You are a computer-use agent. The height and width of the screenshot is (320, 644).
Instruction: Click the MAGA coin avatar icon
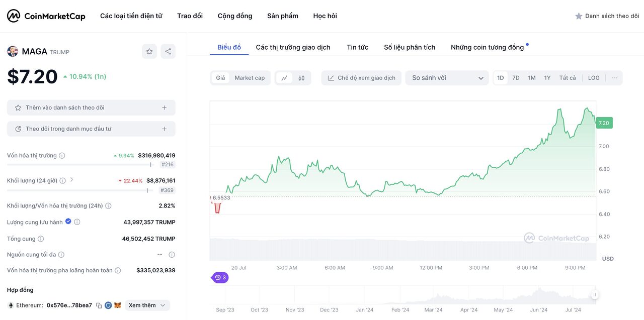(x=13, y=51)
